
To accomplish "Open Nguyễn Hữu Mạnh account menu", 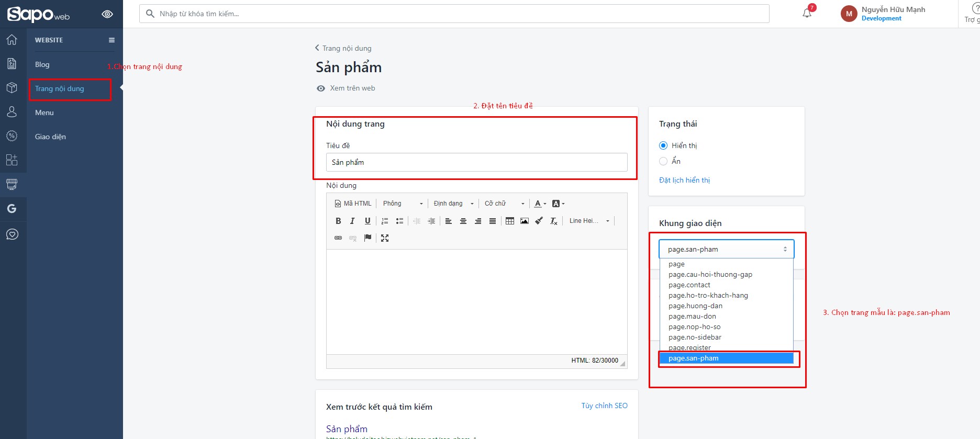I will pos(883,14).
